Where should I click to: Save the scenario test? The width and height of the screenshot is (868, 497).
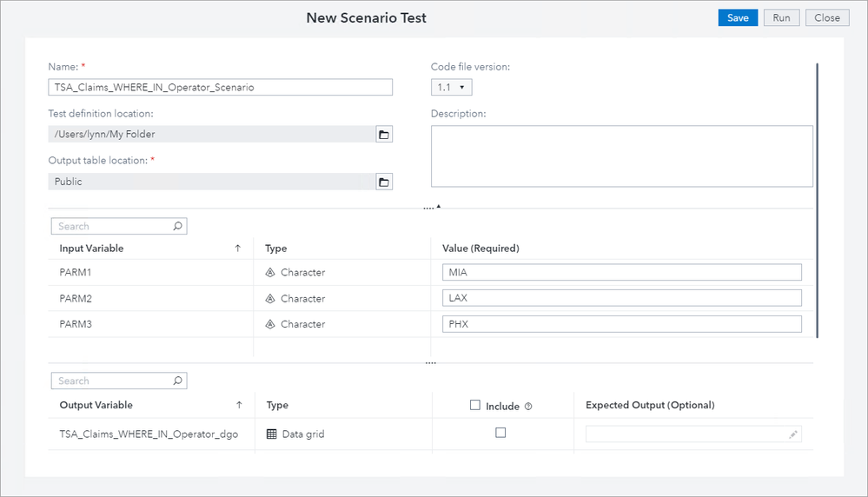pyautogui.click(x=738, y=17)
